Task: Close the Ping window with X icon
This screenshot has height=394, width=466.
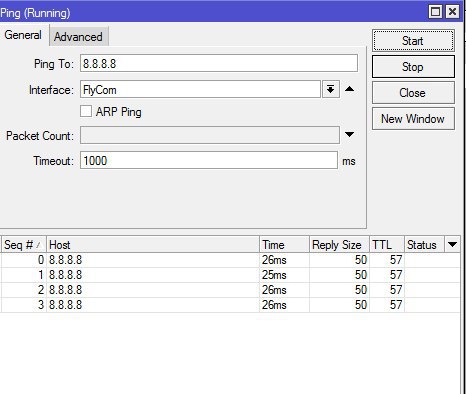Action: pyautogui.click(x=452, y=12)
